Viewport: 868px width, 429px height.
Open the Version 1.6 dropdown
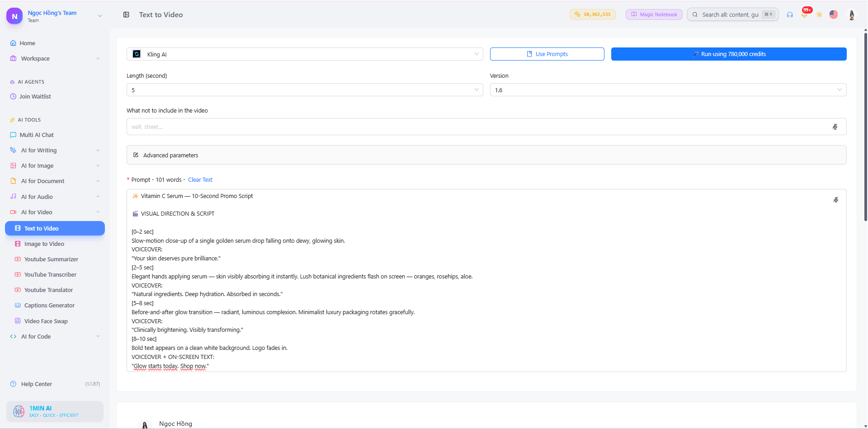click(x=668, y=90)
